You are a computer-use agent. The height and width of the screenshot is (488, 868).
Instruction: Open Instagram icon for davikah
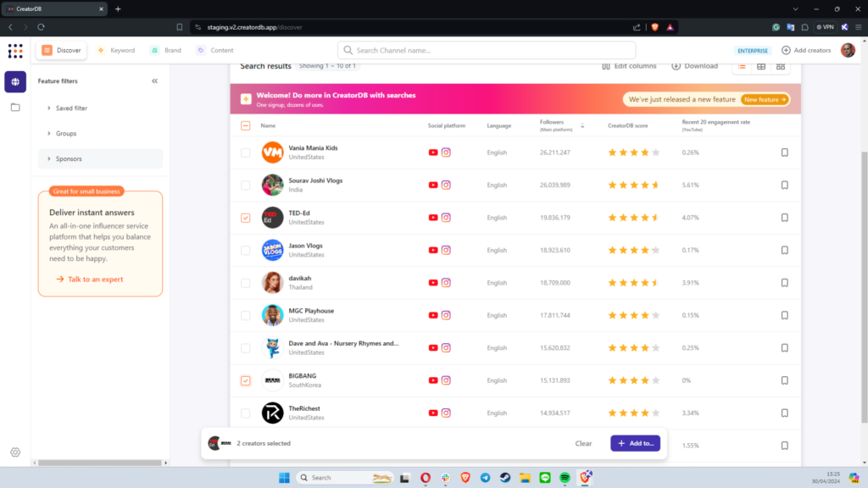point(446,283)
